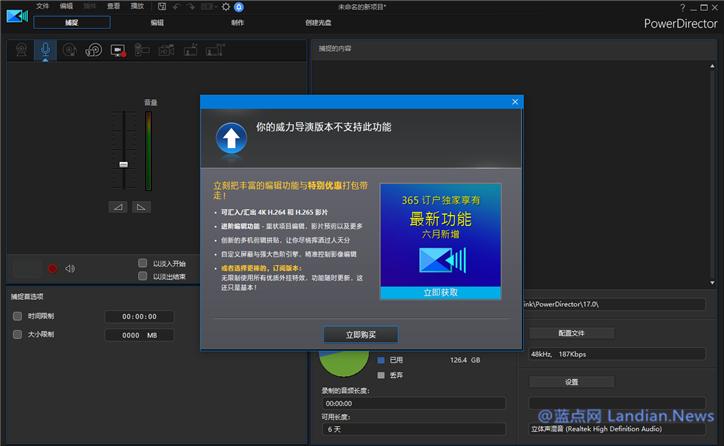
Task: Select the webcam capture icon
Action: (21, 49)
